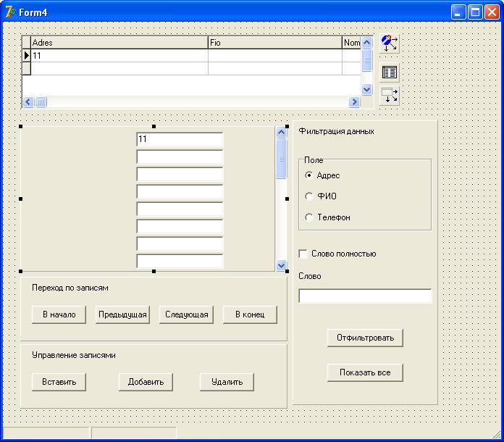Choose the ФИО radio option
Image resolution: width=504 pixels, height=442 pixels.
click(310, 196)
